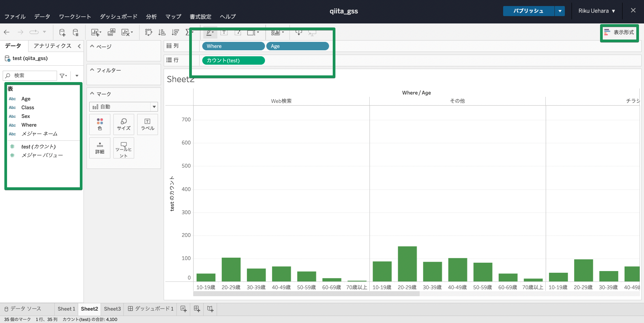Select the メジャー ネーム field
Viewport: 644px width, 323px height.
tap(39, 134)
